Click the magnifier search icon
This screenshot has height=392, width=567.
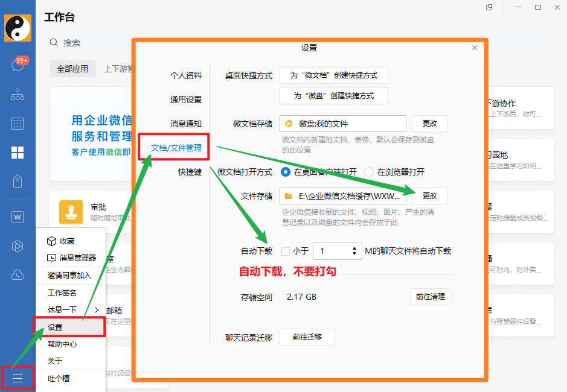[x=54, y=43]
